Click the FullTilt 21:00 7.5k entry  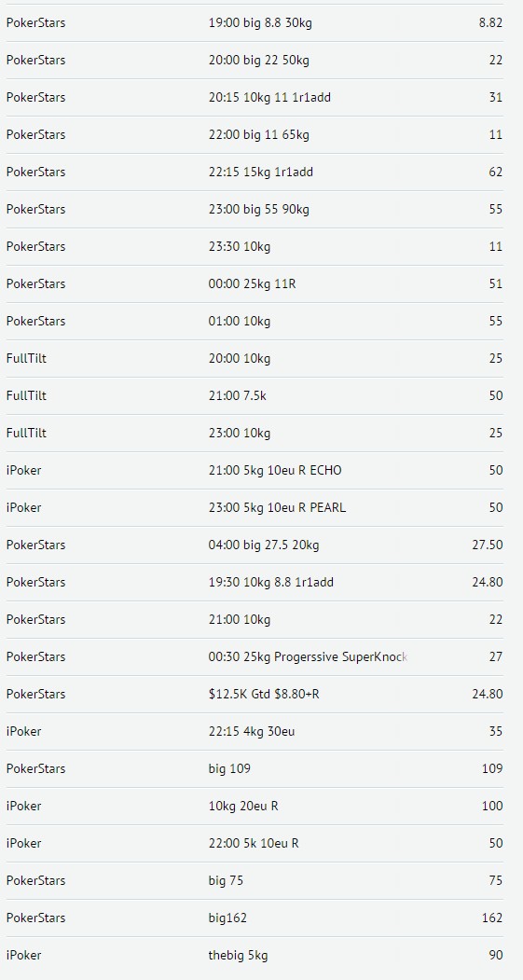[255, 395]
